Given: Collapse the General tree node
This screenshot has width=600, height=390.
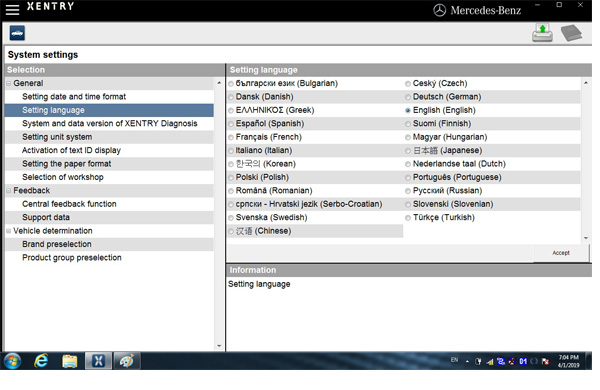Looking at the screenshot, I should pos(8,83).
